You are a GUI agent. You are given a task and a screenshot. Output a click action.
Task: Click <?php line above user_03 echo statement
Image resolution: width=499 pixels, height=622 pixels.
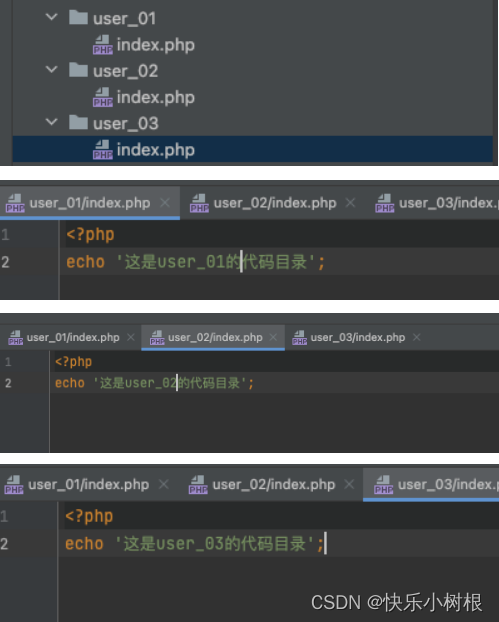89,516
